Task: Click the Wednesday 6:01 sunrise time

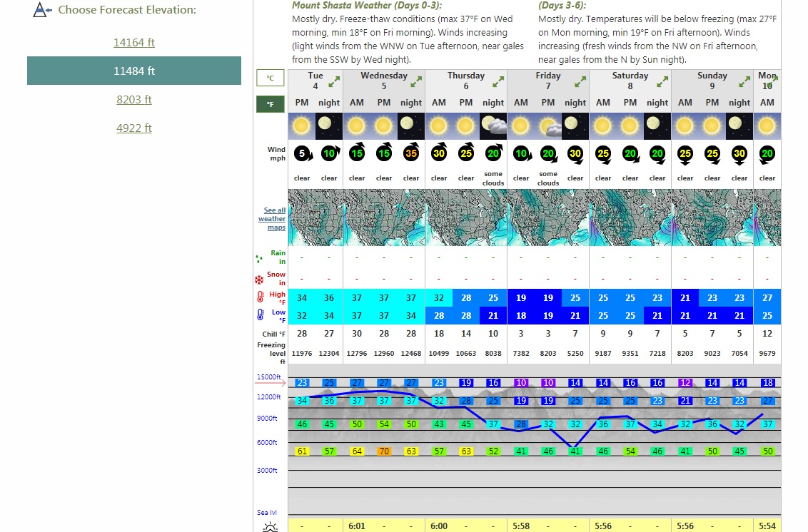Action: point(357,526)
